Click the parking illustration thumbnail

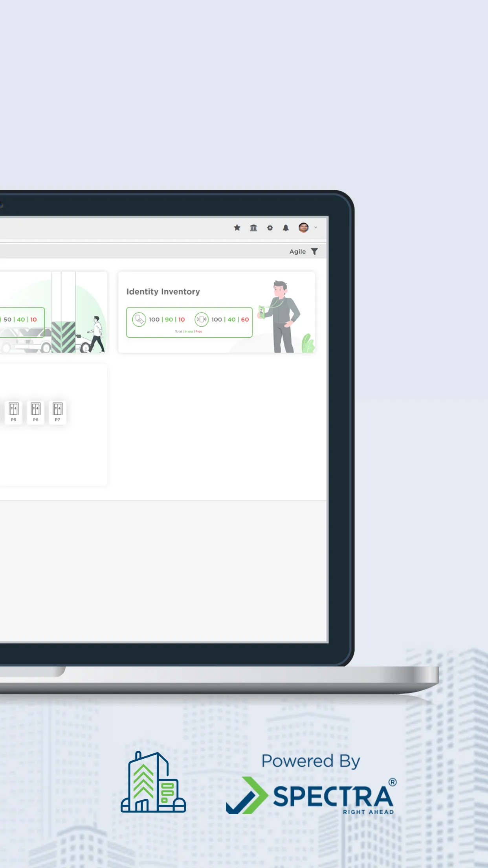point(53,312)
